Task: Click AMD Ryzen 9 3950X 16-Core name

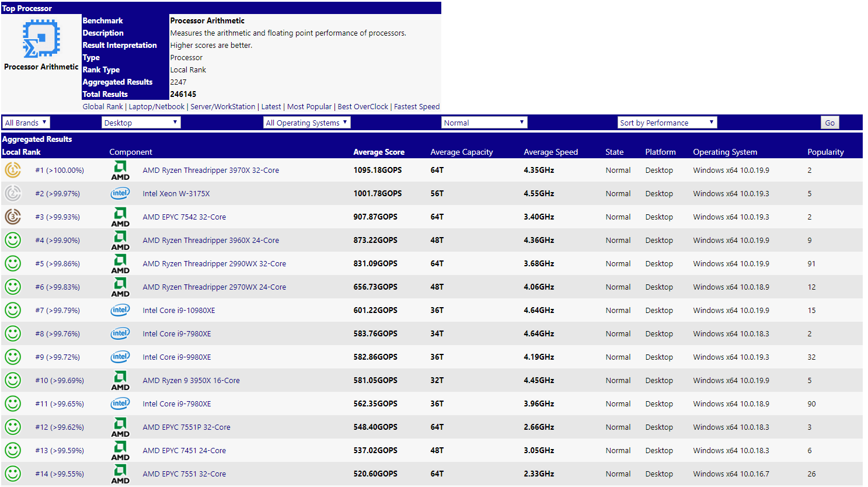Action: (191, 380)
